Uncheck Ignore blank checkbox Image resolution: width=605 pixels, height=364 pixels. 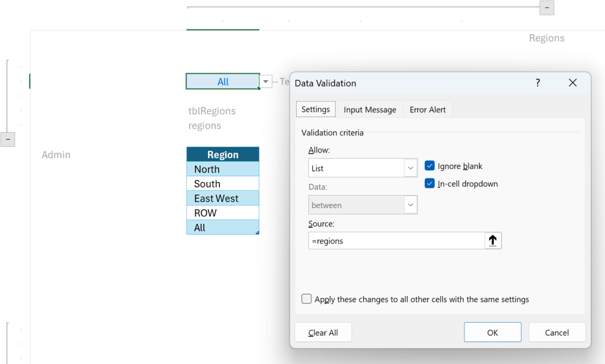coord(430,166)
